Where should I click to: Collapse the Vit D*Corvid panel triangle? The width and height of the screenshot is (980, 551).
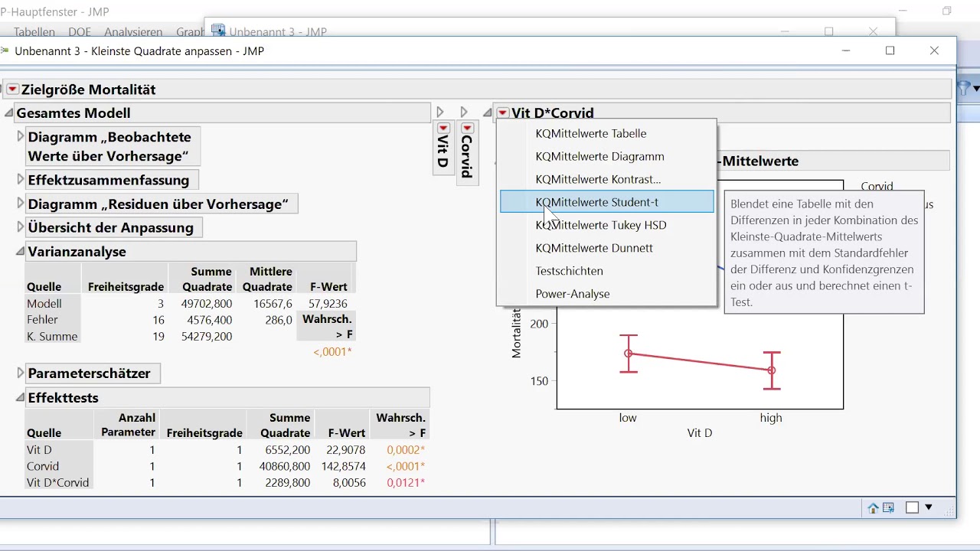coord(487,113)
